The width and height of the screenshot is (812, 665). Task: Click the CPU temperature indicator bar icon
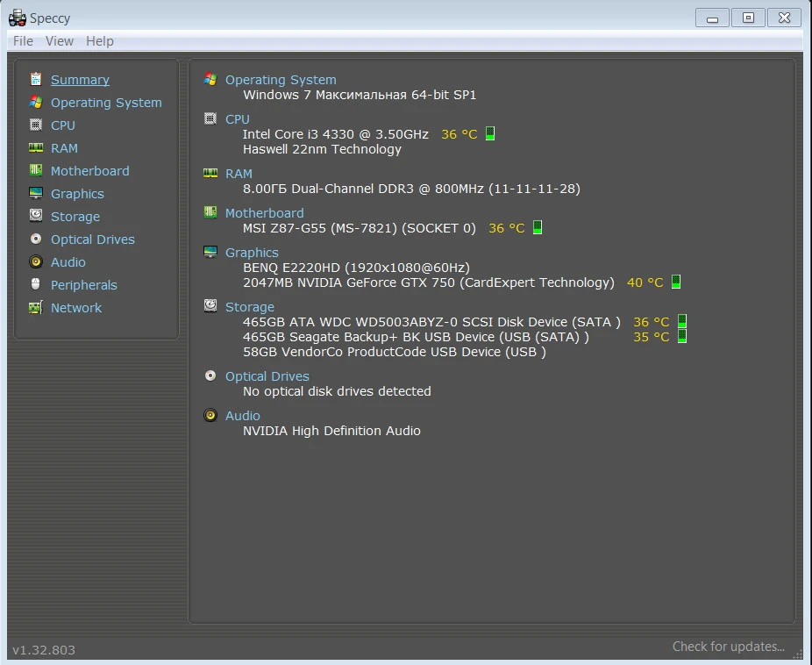pos(490,133)
